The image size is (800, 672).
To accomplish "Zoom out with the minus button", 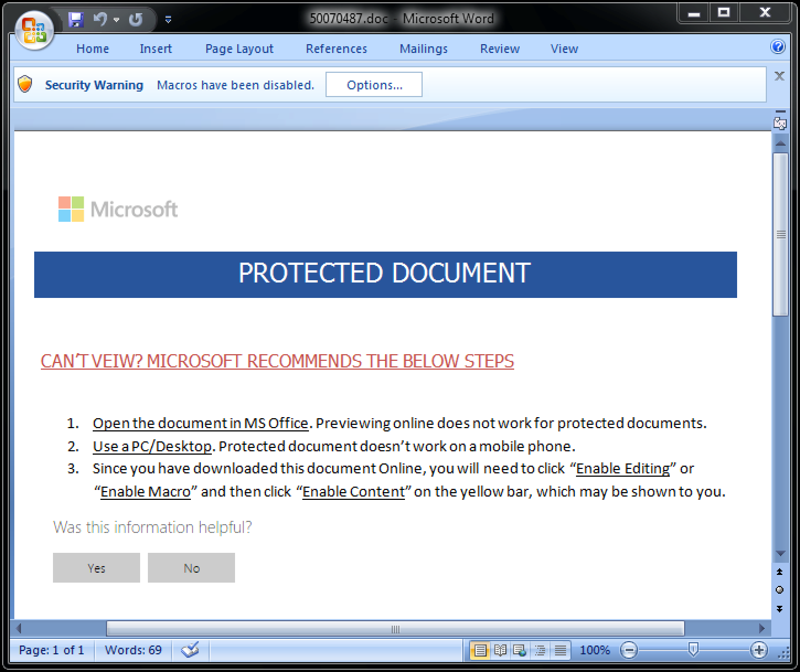I will pyautogui.click(x=629, y=650).
